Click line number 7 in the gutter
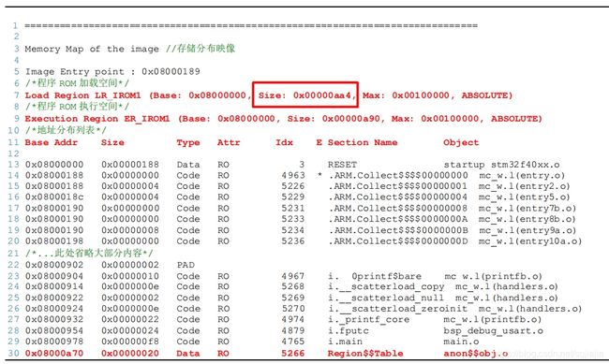609x364 pixels. tap(16, 95)
